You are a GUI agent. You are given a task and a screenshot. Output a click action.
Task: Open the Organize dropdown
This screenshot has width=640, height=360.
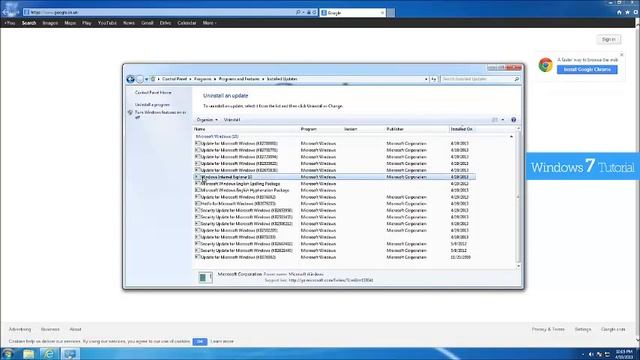207,120
